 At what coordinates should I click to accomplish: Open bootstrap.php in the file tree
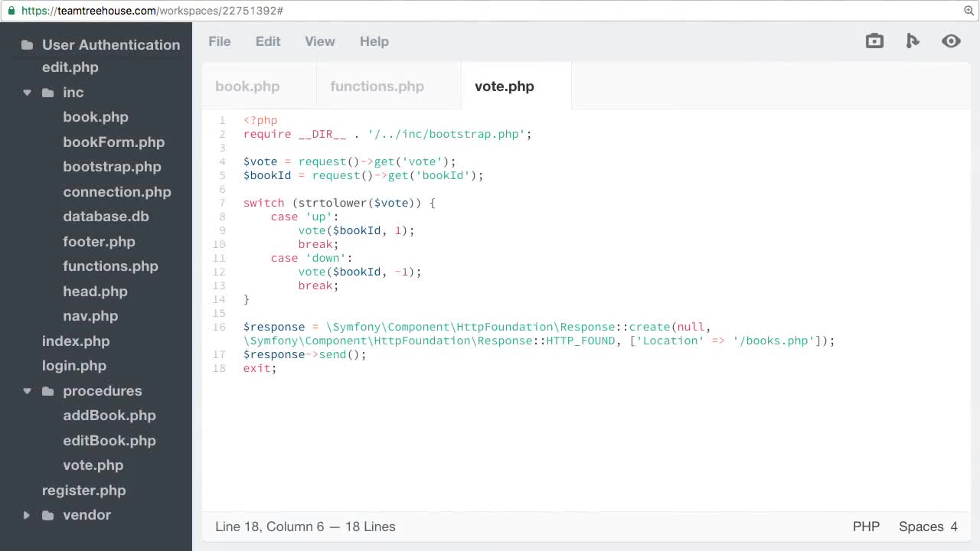[112, 167]
